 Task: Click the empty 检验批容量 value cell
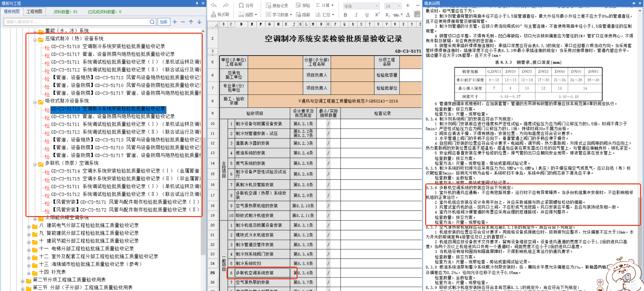[x=410, y=75]
